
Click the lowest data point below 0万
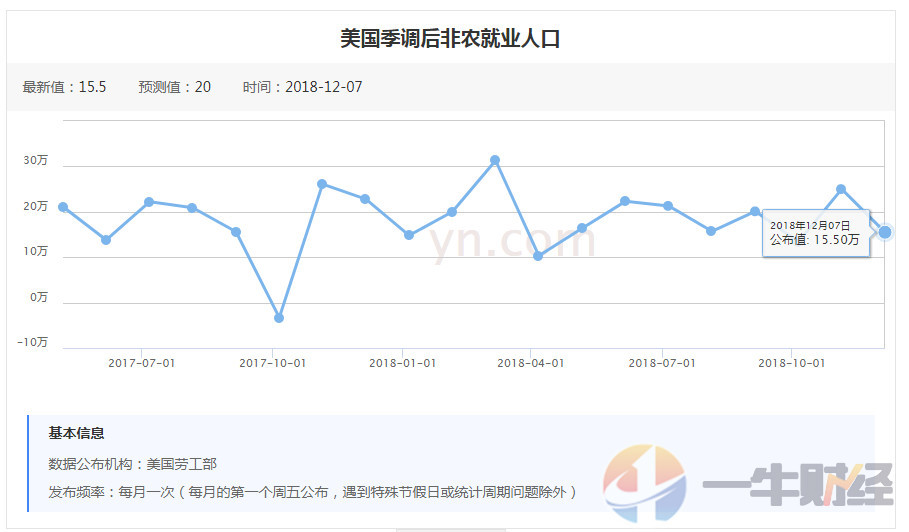pyautogui.click(x=279, y=318)
